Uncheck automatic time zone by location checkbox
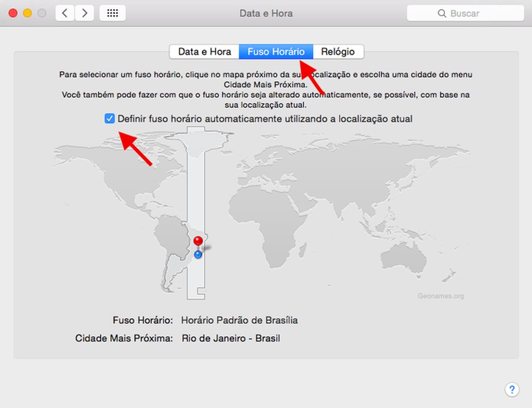The width and height of the screenshot is (532, 408). point(110,118)
